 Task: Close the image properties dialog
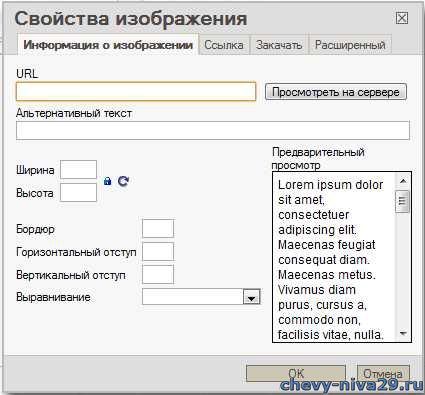pyautogui.click(x=402, y=18)
